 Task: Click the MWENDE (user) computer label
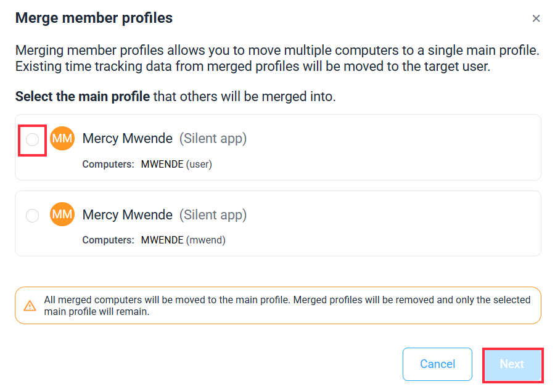pos(176,164)
